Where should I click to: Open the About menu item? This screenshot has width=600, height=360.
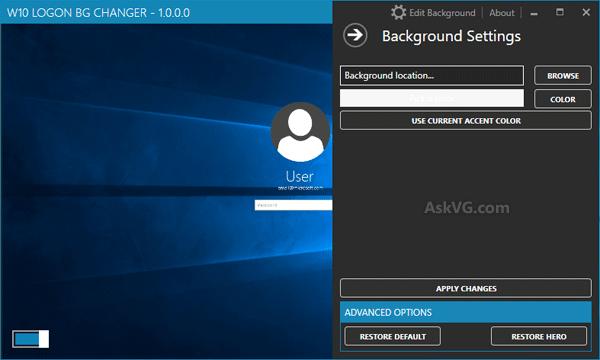tap(502, 13)
